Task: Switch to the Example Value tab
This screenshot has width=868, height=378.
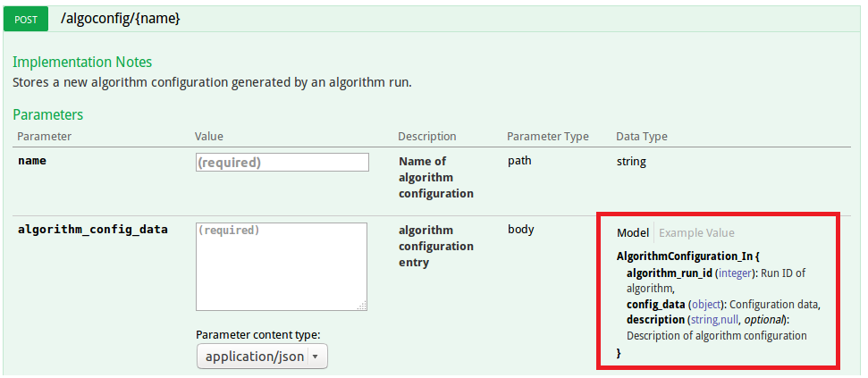Action: point(696,233)
